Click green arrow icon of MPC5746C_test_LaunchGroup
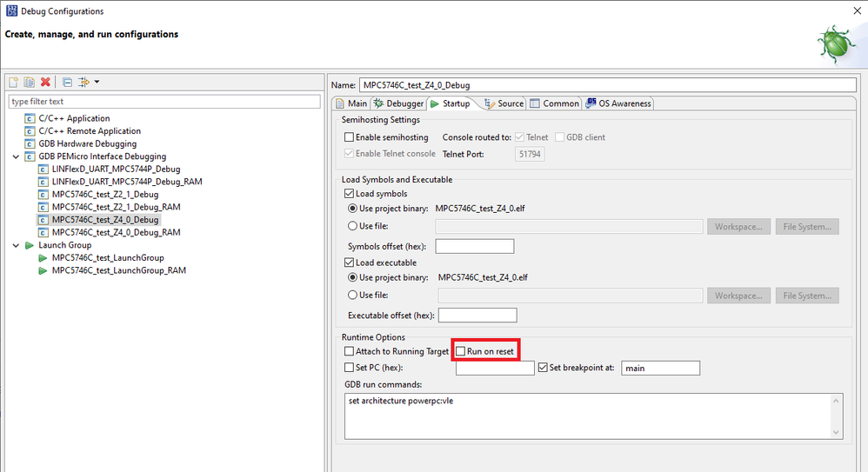Viewport: 868px width, 472px height. (43, 258)
